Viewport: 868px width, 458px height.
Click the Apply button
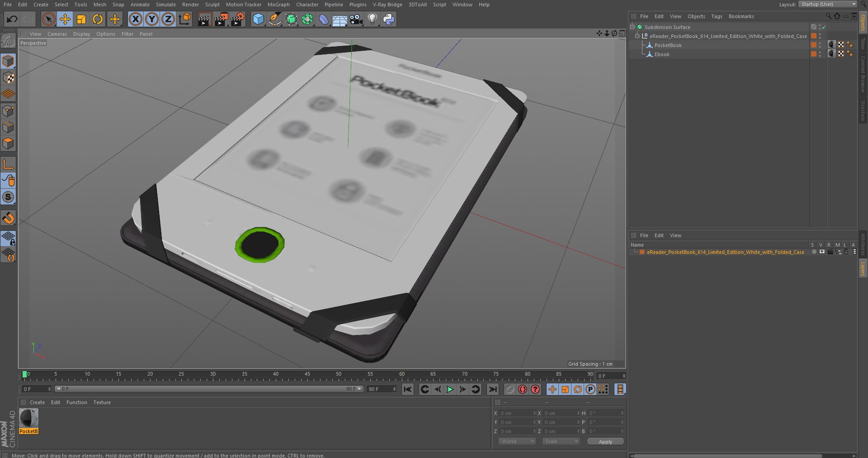605,441
